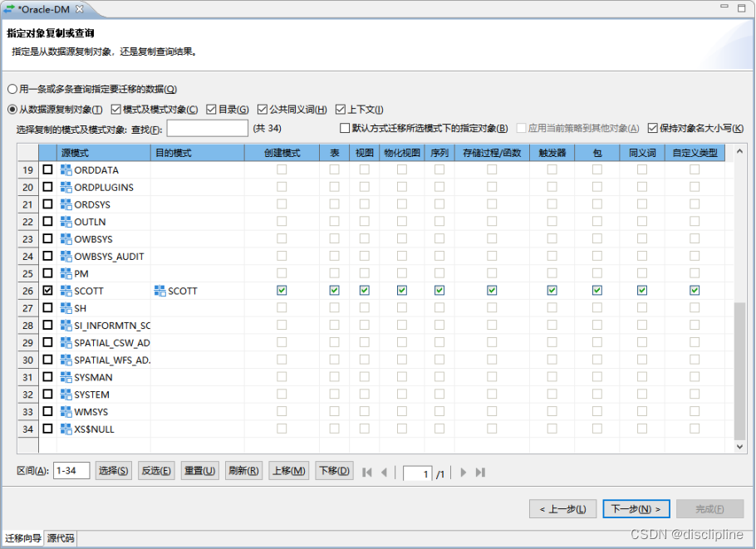Minimize the editor panel icon

coord(724,7)
